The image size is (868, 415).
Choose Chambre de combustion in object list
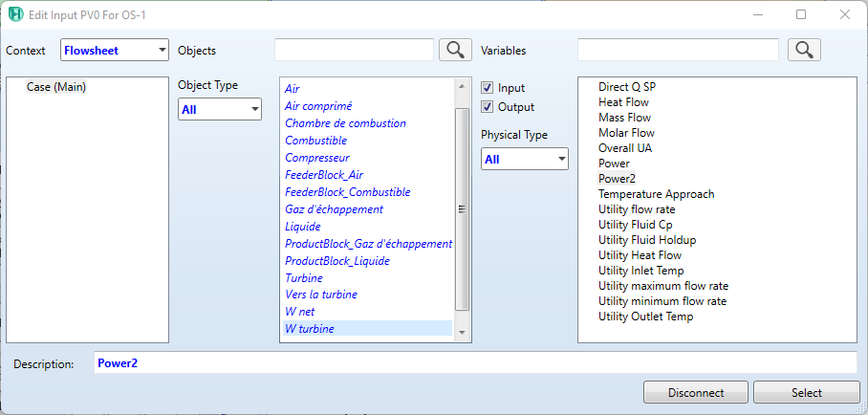[x=345, y=123]
